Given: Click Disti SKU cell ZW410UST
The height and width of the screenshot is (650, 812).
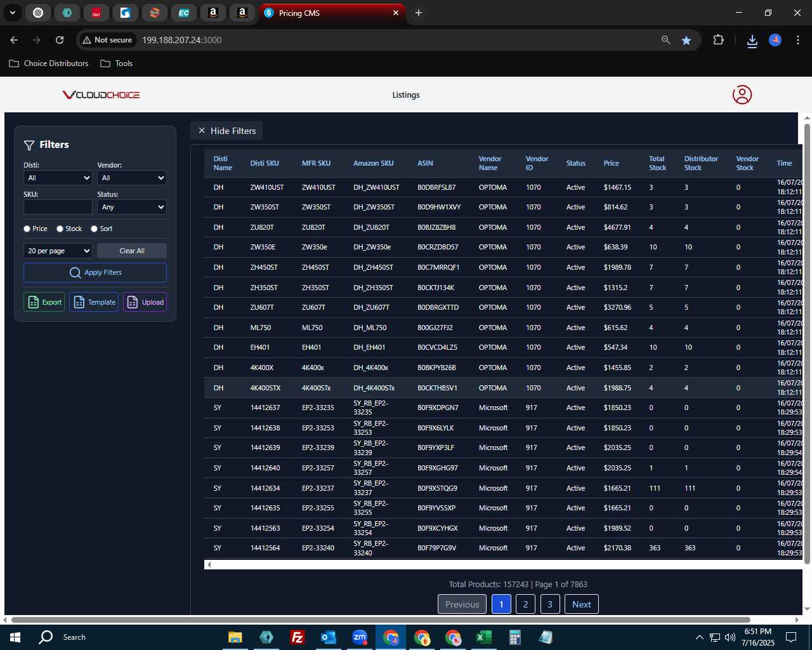Looking at the screenshot, I should tap(267, 187).
